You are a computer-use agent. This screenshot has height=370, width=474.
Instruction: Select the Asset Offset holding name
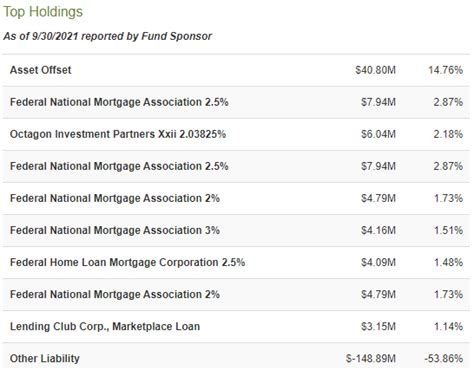coord(41,70)
